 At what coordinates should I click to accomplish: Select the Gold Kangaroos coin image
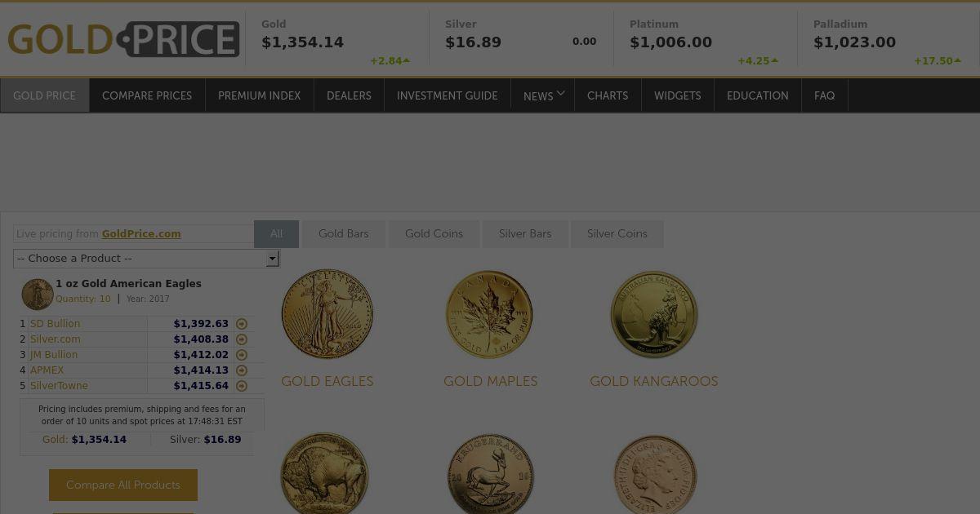[654, 314]
